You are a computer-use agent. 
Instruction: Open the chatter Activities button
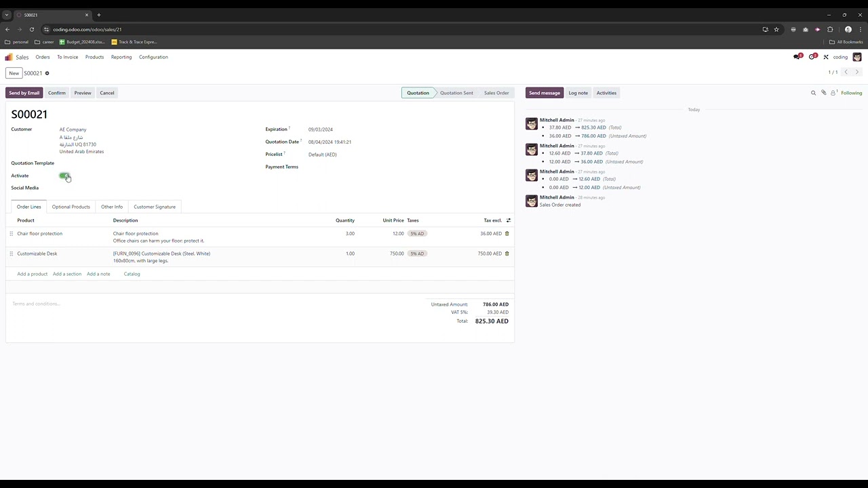click(606, 93)
